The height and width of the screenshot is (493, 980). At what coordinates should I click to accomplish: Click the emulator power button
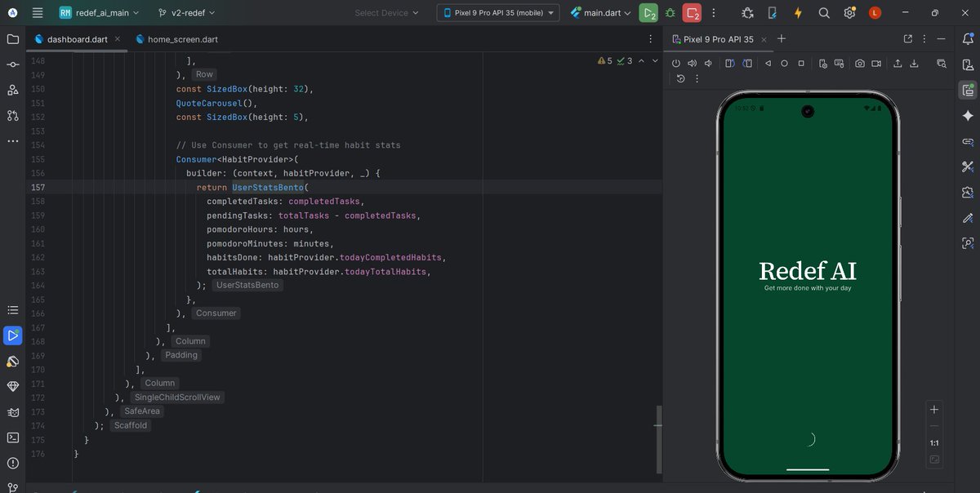(x=676, y=64)
